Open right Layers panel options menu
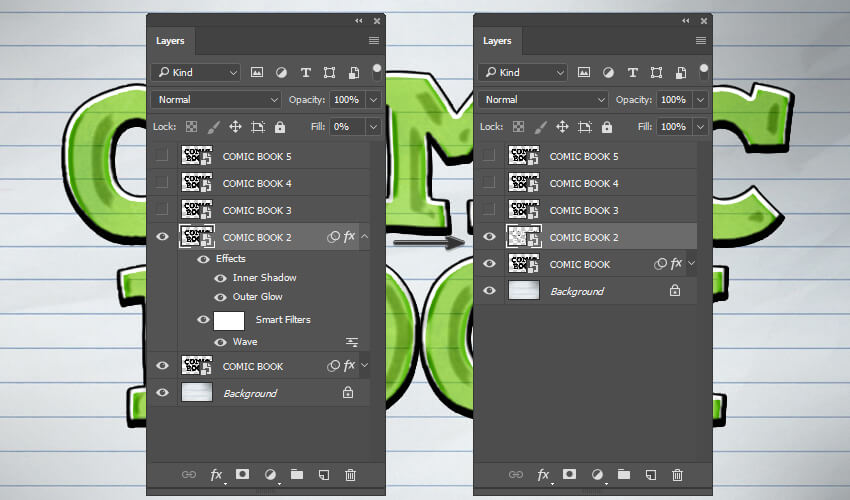Viewport: 850px width, 500px height. [x=701, y=41]
